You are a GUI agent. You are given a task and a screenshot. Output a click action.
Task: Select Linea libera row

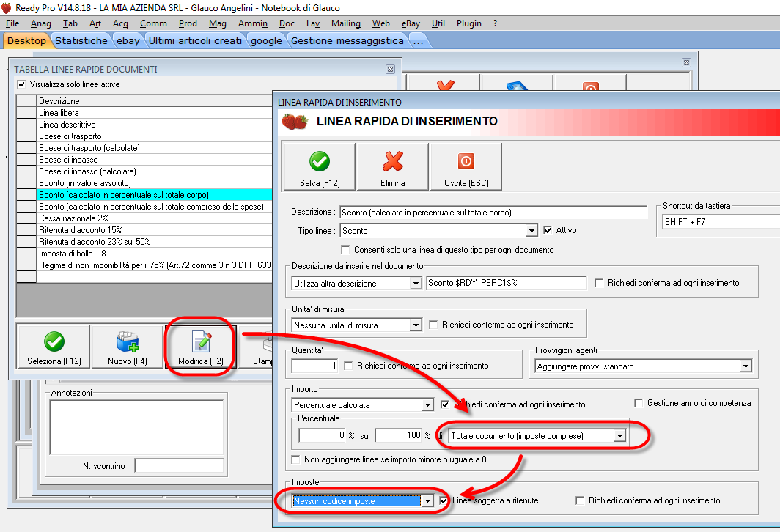[155, 113]
